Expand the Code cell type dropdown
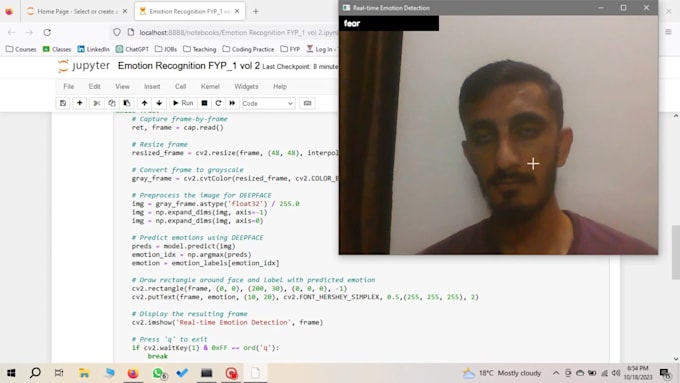The image size is (680, 383). (x=268, y=103)
